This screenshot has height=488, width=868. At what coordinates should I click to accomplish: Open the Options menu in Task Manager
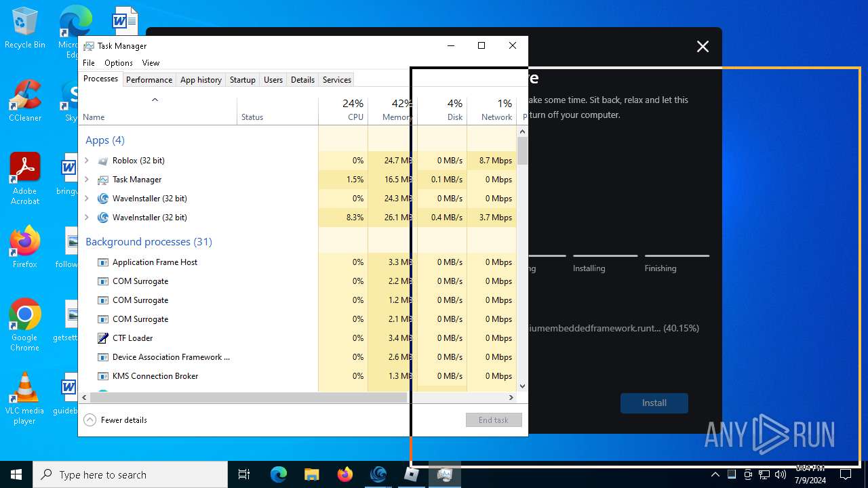click(119, 62)
